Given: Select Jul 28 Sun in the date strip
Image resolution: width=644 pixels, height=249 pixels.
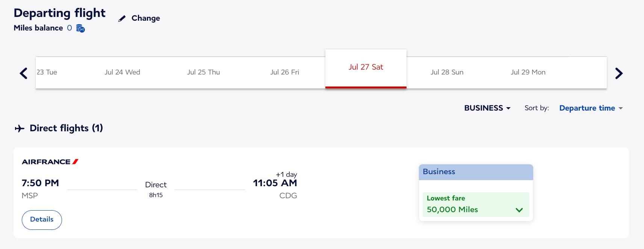Looking at the screenshot, I should tap(447, 72).
